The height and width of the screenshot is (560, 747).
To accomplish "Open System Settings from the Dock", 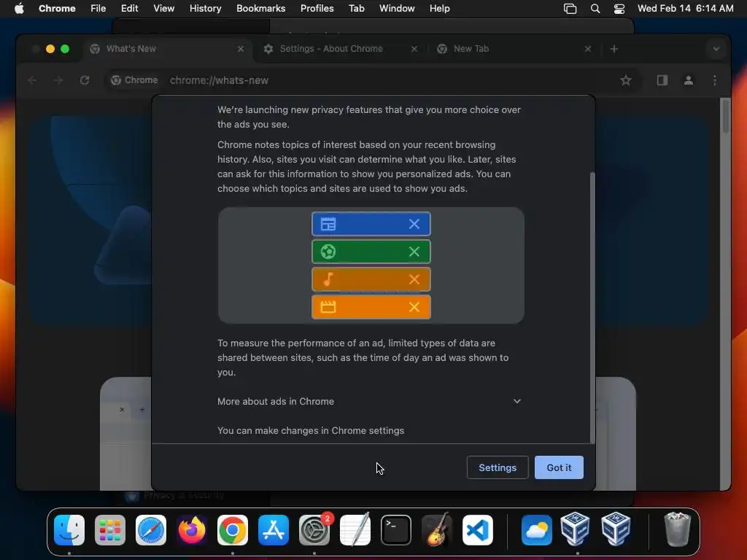I will pos(314,530).
